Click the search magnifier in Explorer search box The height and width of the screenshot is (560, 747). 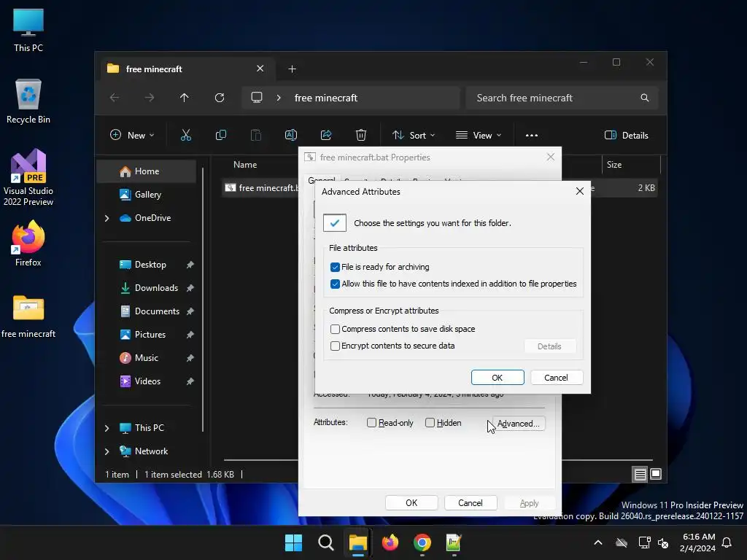(x=645, y=98)
